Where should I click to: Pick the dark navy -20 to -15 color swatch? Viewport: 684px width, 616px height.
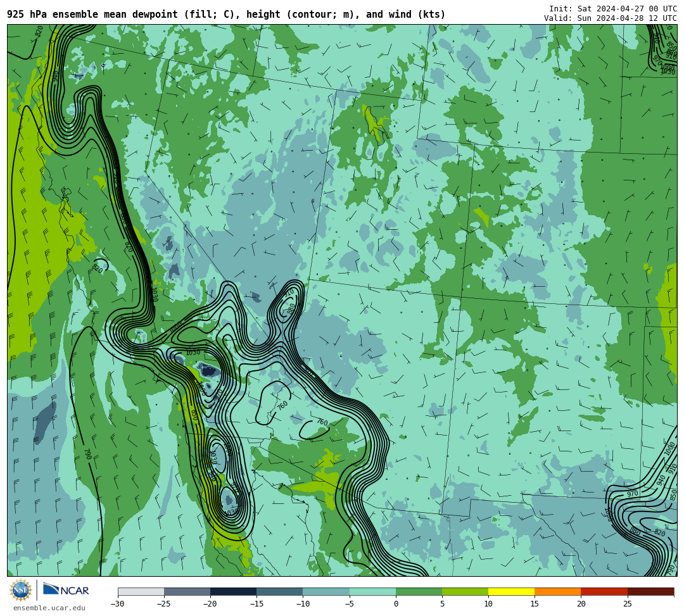pos(233,591)
